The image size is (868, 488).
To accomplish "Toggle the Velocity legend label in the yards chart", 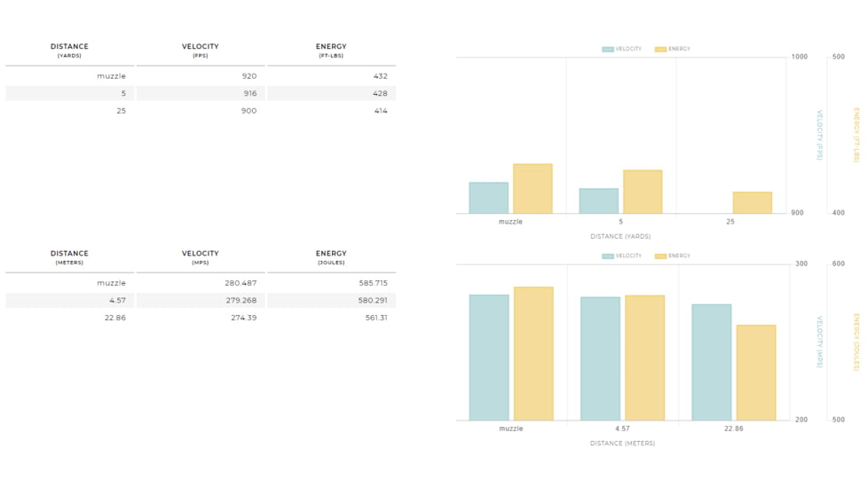I will pos(628,50).
